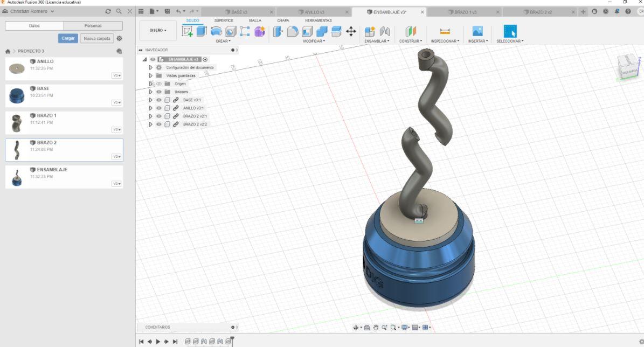Click the refresh icon in data panel

pos(108,11)
